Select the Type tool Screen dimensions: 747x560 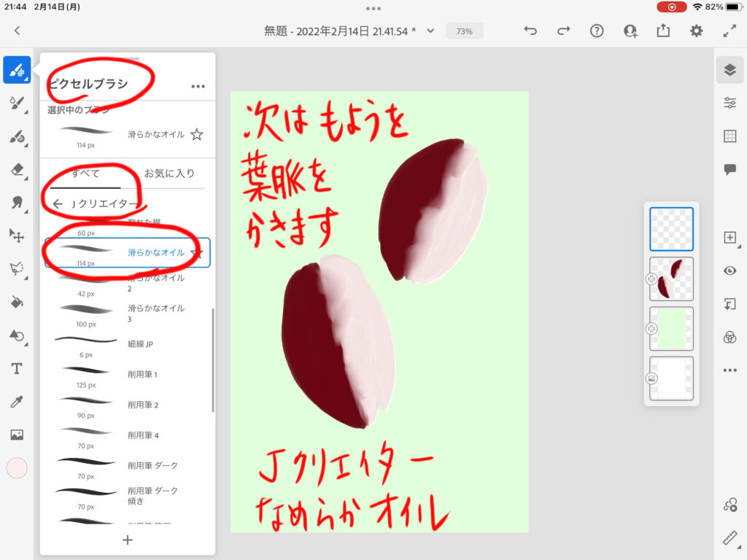coord(17,368)
